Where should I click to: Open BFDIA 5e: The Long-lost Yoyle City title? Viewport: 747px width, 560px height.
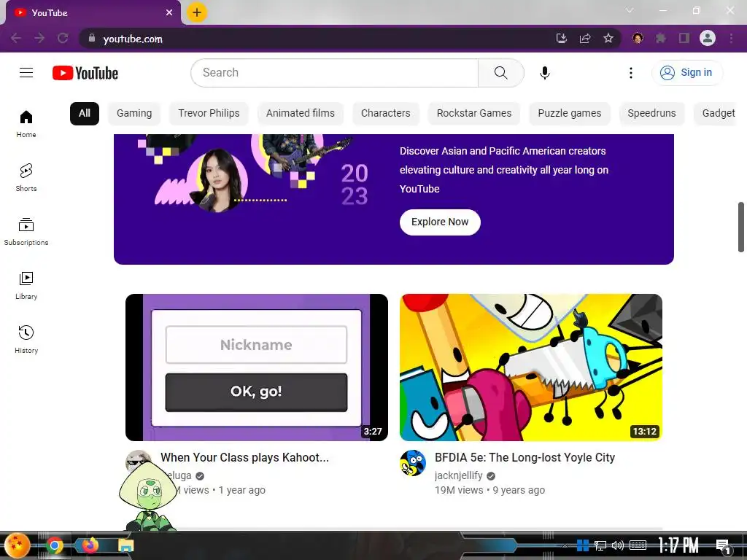click(x=525, y=458)
